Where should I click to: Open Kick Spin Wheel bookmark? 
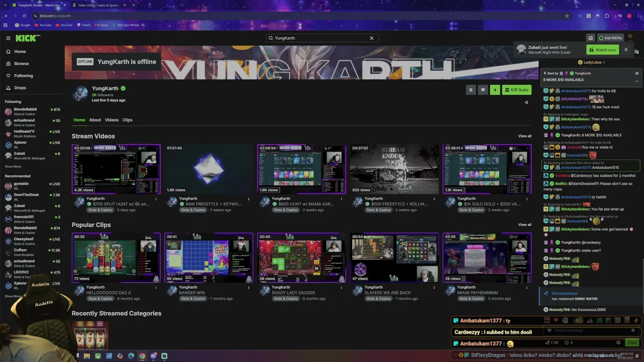129,25
